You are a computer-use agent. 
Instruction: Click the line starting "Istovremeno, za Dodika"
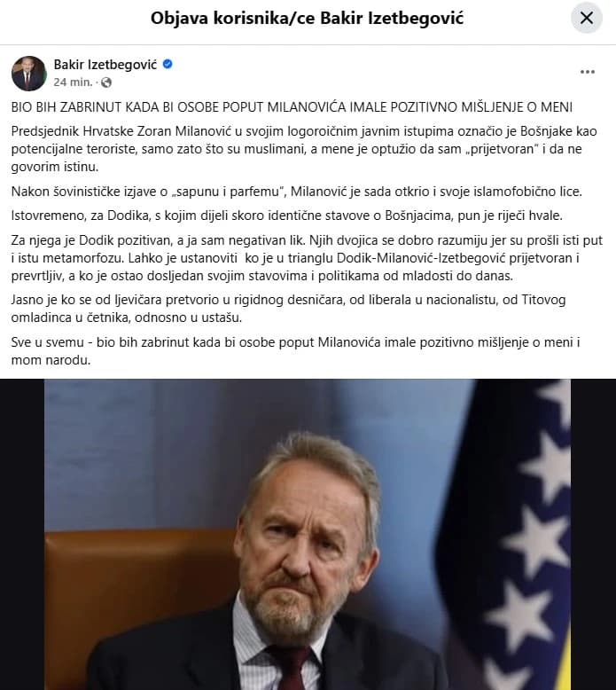(x=287, y=216)
